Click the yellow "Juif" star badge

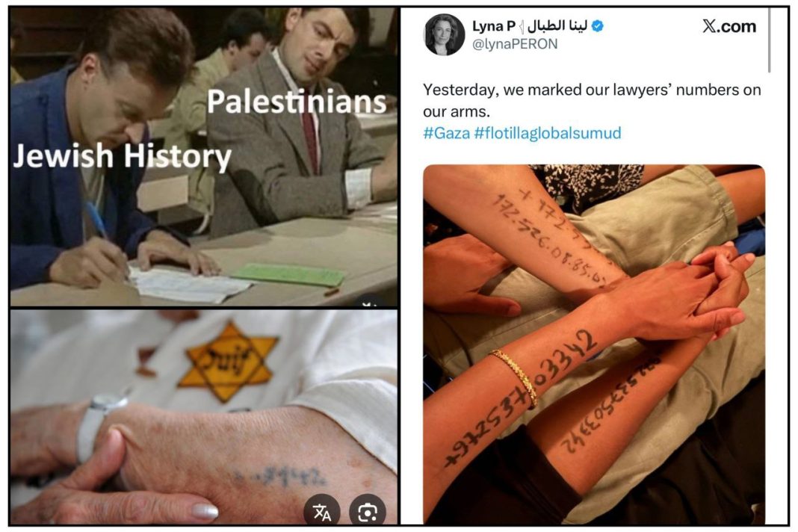point(231,361)
